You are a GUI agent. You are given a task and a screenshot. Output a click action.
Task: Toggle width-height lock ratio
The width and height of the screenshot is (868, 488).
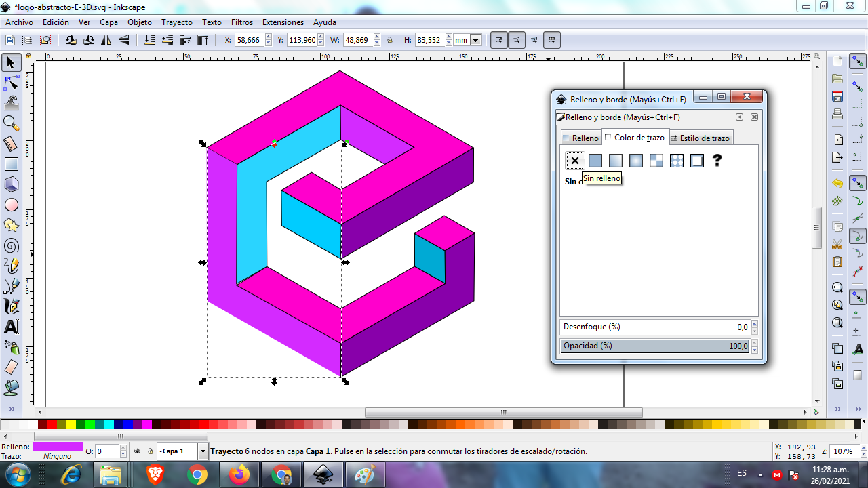(x=390, y=40)
